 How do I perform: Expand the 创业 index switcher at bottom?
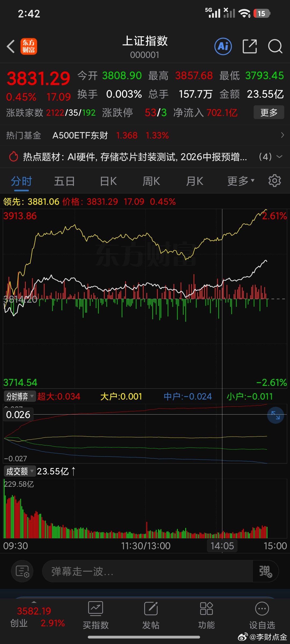[34, 602]
